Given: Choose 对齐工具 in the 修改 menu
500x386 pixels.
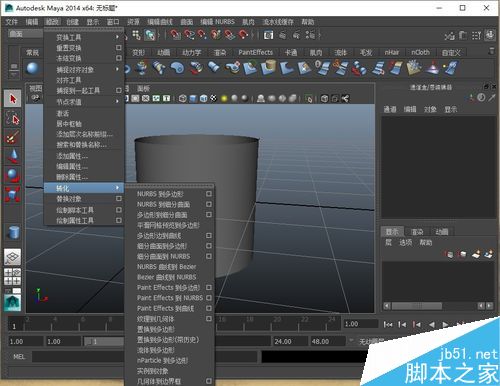Looking at the screenshot, I should click(x=69, y=80).
